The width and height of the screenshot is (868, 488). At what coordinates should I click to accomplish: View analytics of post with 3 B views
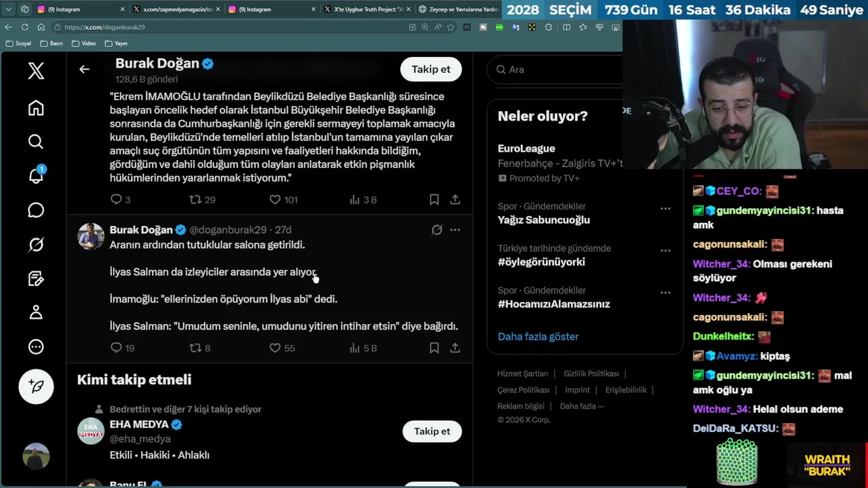coord(362,199)
